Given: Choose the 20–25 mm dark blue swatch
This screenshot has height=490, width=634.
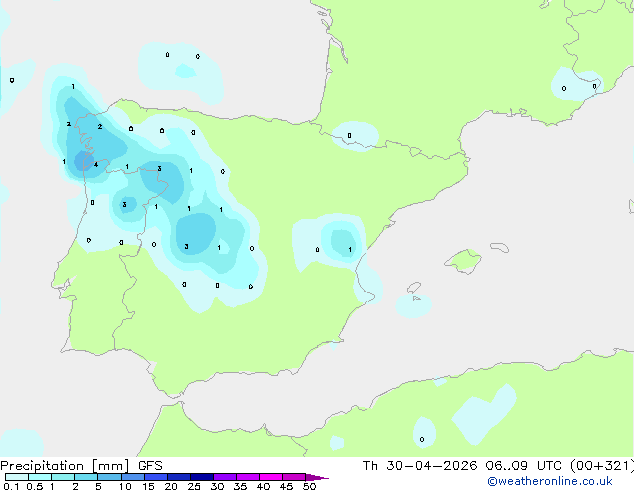Looking at the screenshot, I should [179, 477].
